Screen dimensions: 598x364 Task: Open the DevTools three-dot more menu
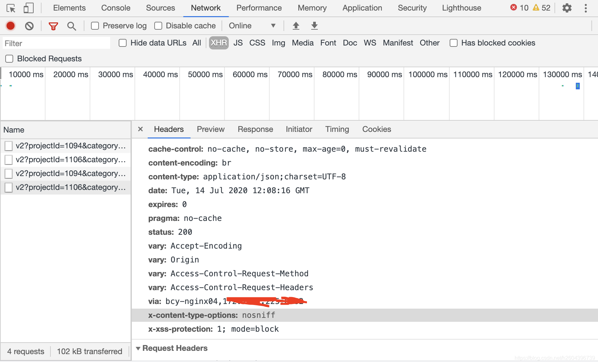(586, 8)
